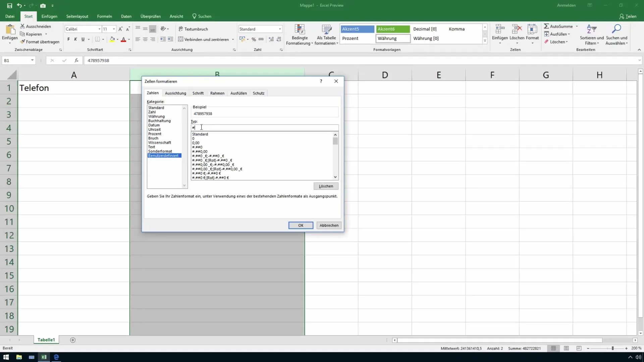Click the Typ format code input field
The height and width of the screenshot is (362, 644).
(x=264, y=128)
